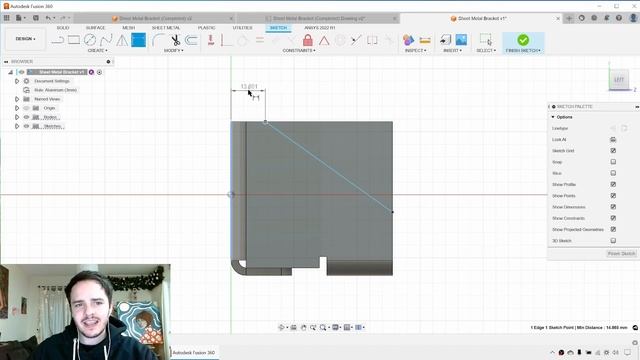Open the SELECT dropdown menu

486,50
